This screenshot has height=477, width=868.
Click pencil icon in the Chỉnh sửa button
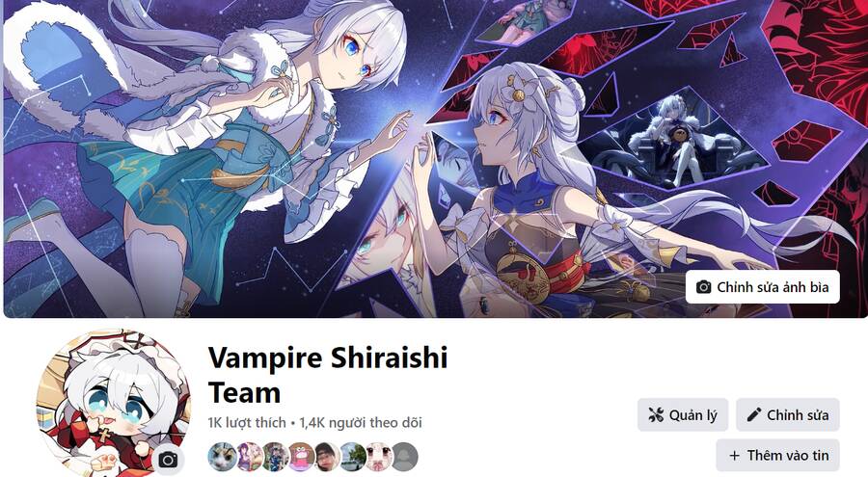click(x=753, y=415)
